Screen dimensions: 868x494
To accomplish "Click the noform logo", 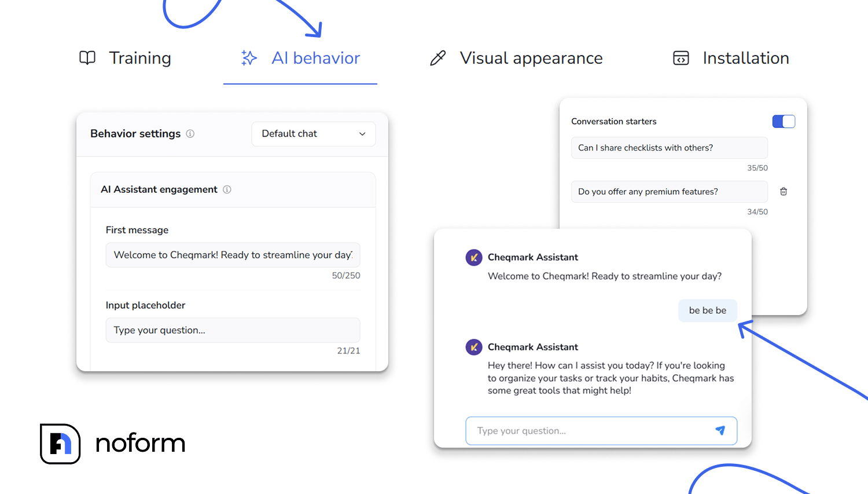I will (x=113, y=443).
